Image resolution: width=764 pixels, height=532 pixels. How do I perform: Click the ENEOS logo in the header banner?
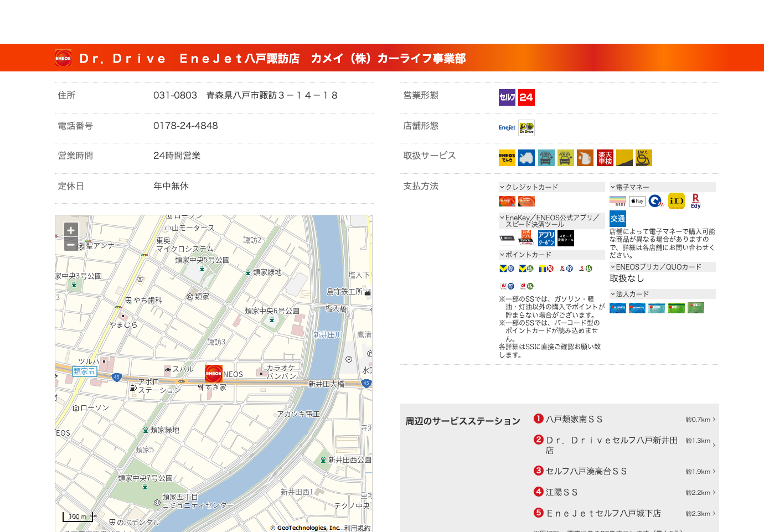pyautogui.click(x=63, y=58)
